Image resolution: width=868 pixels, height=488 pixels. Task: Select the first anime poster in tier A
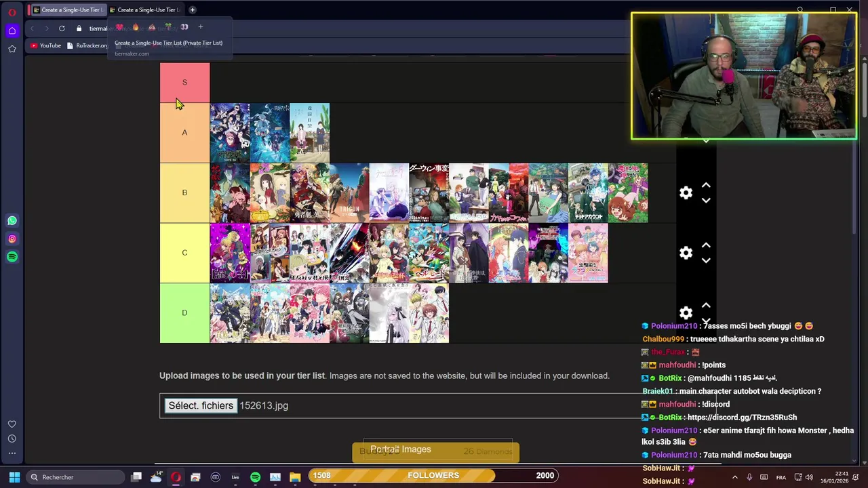(230, 133)
